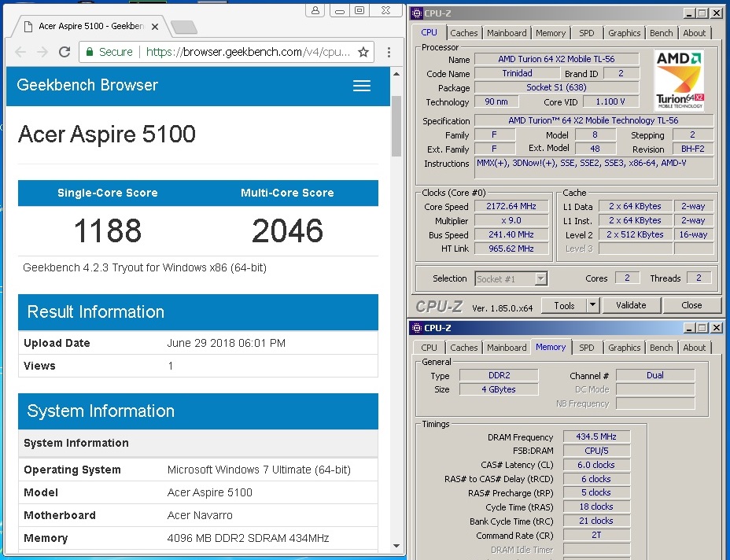The image size is (730, 560).
Task: Click the Core Speed 2172.64 MHz value
Action: (511, 206)
